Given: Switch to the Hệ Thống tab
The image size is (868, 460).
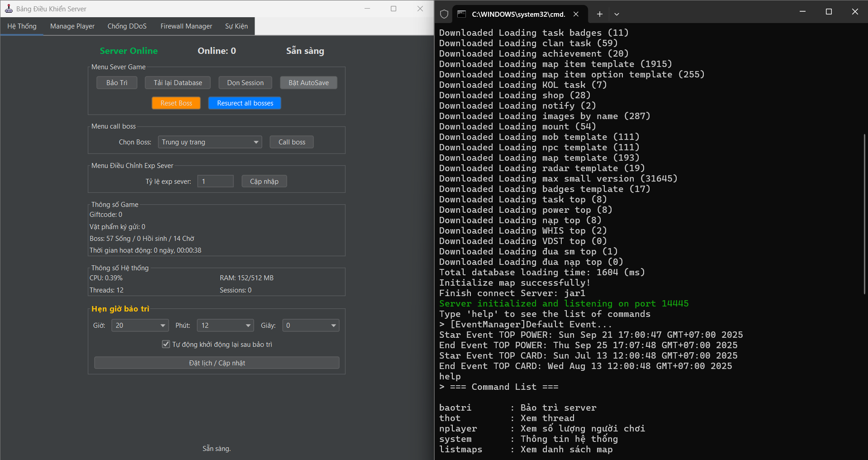Looking at the screenshot, I should click(x=22, y=26).
